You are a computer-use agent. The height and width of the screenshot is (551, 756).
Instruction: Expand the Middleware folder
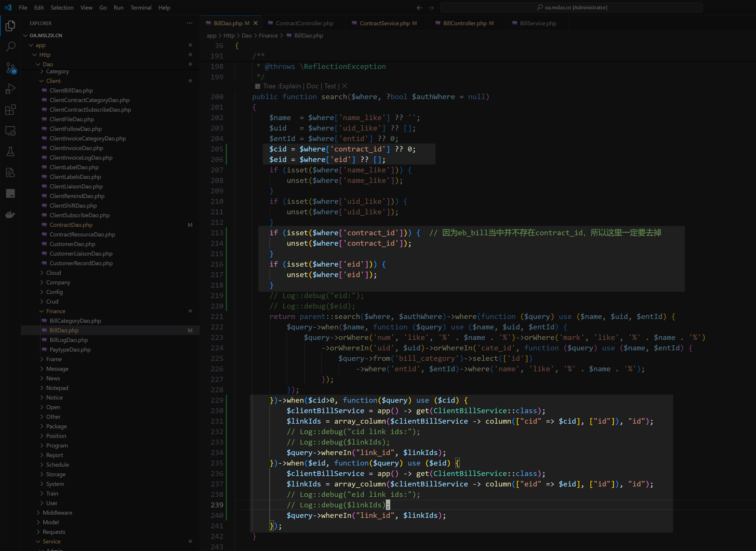pos(57,512)
